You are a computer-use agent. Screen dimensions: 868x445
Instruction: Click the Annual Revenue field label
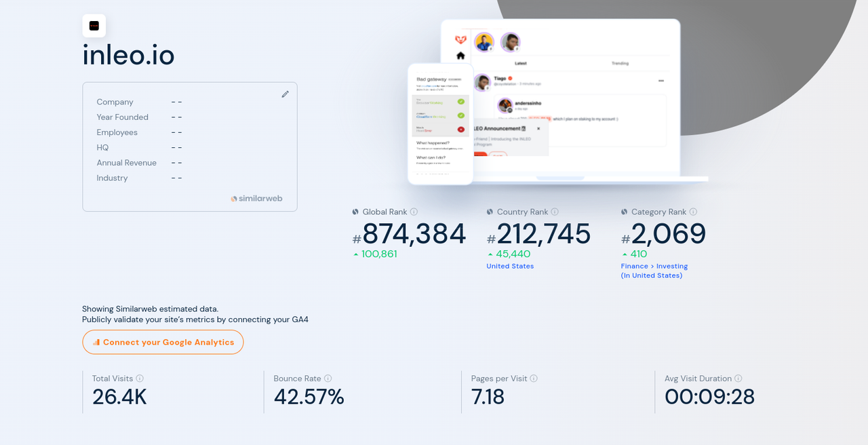point(126,163)
